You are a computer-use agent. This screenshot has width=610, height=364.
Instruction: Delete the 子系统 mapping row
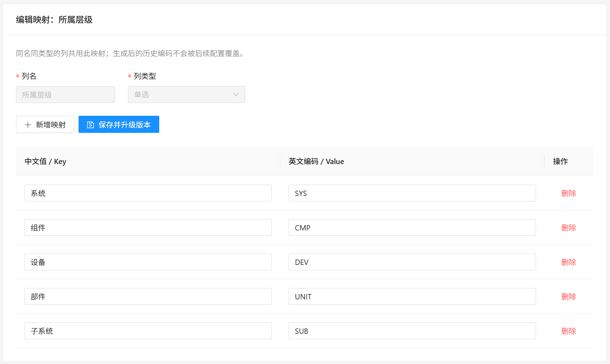568,331
